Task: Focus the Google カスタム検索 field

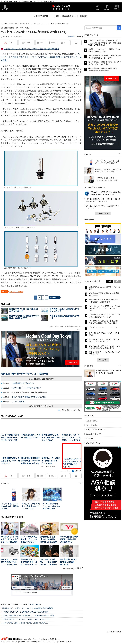Action: tap(100, 28)
